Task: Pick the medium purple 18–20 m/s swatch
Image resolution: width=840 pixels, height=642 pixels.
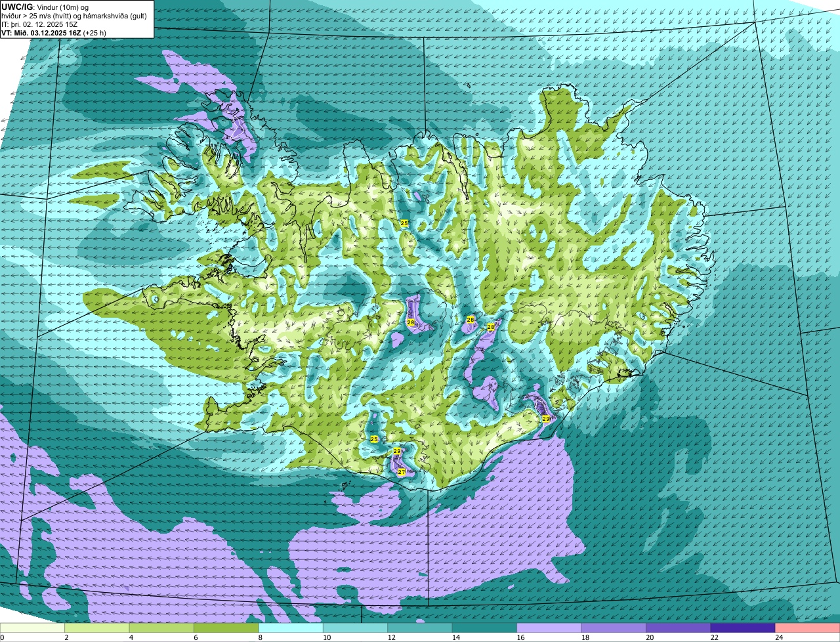Action: 614,628
